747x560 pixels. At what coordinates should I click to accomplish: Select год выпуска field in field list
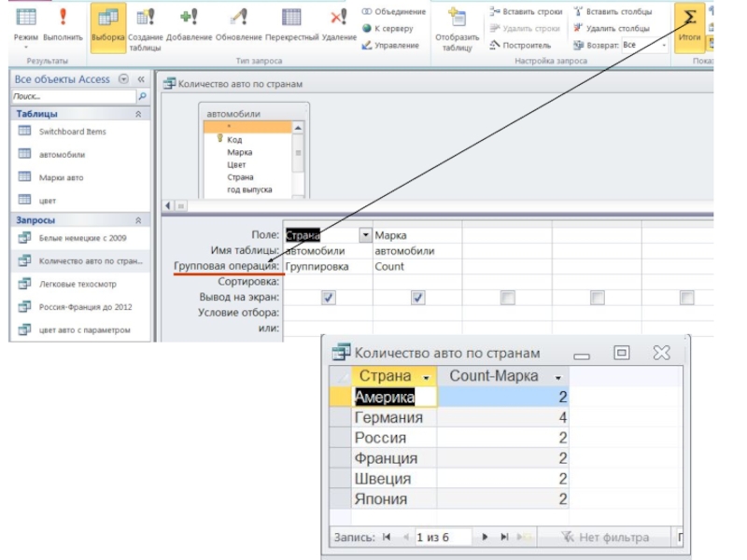(x=247, y=189)
